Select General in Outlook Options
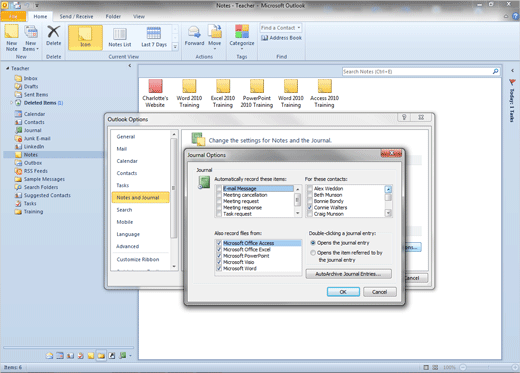 pos(126,137)
